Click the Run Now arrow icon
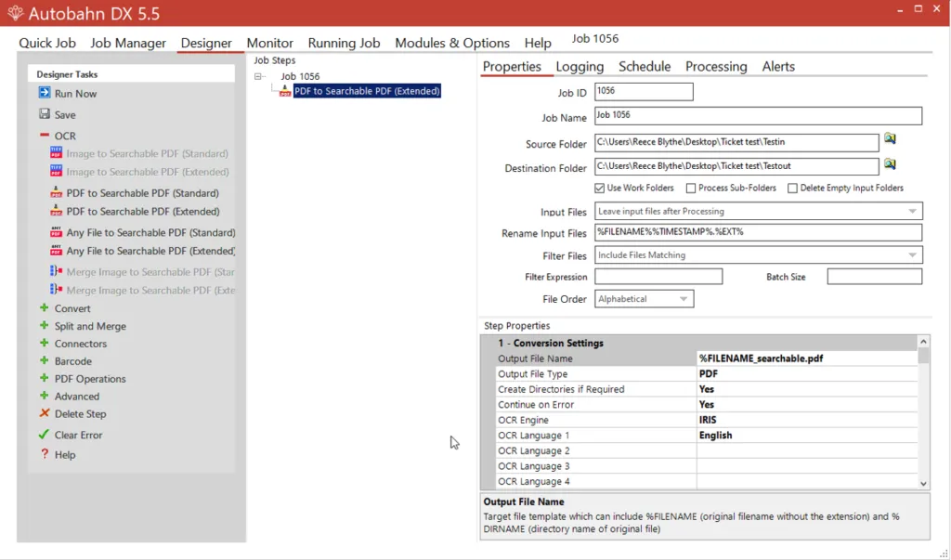The width and height of the screenshot is (951, 560). [x=45, y=93]
